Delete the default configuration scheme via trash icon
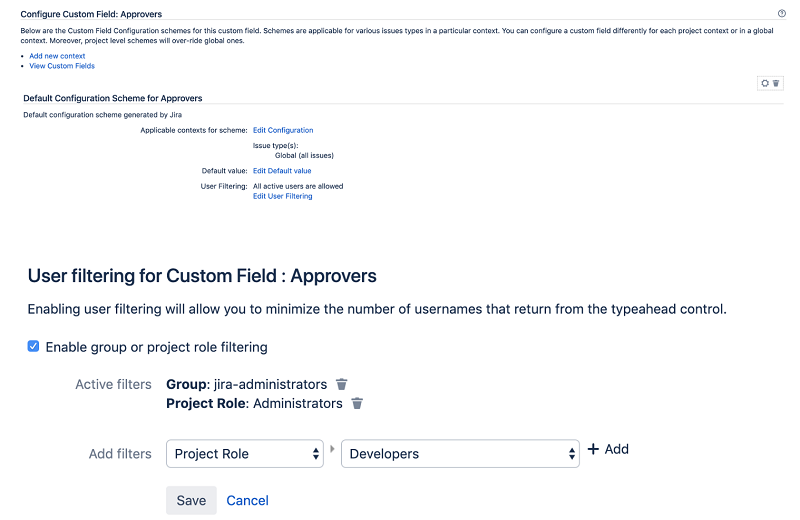Viewport: 800px width, 520px height. [x=776, y=83]
